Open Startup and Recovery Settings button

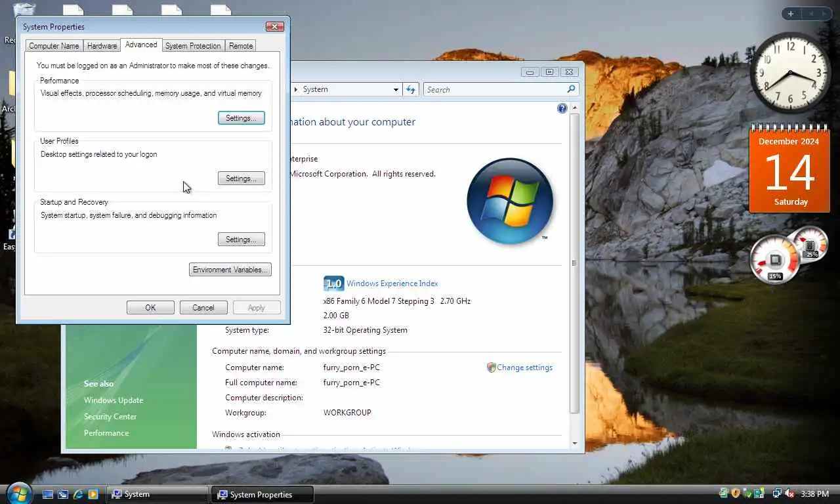coord(241,240)
